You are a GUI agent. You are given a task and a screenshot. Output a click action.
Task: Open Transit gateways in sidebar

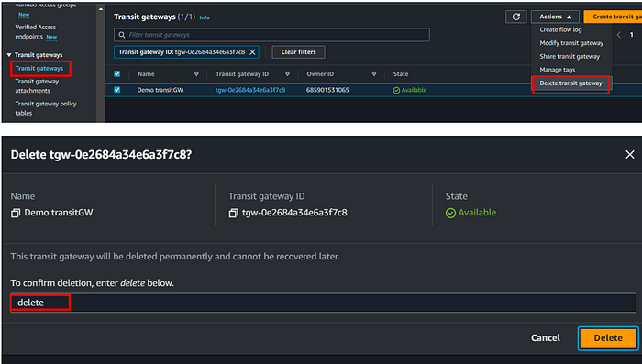[39, 69]
